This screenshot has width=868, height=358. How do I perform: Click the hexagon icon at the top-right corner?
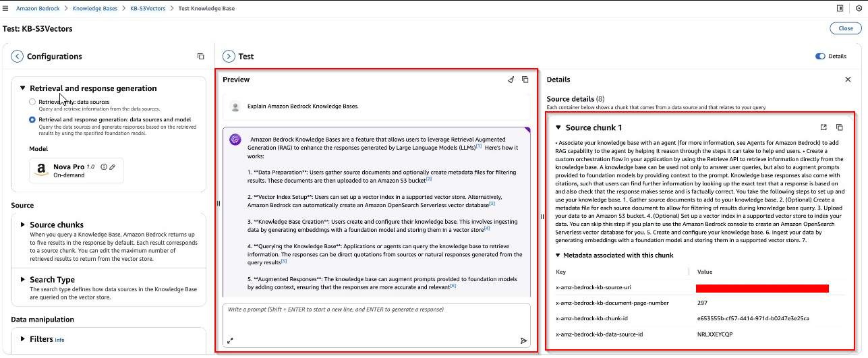(859, 9)
